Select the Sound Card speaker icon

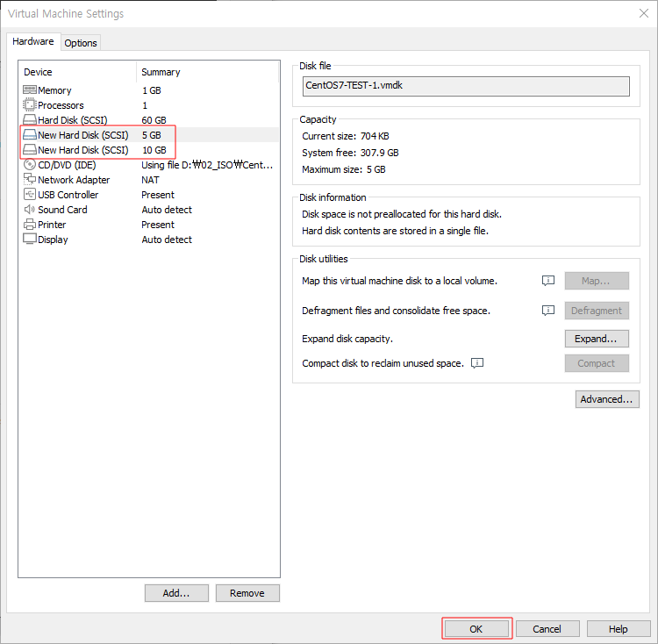29,209
